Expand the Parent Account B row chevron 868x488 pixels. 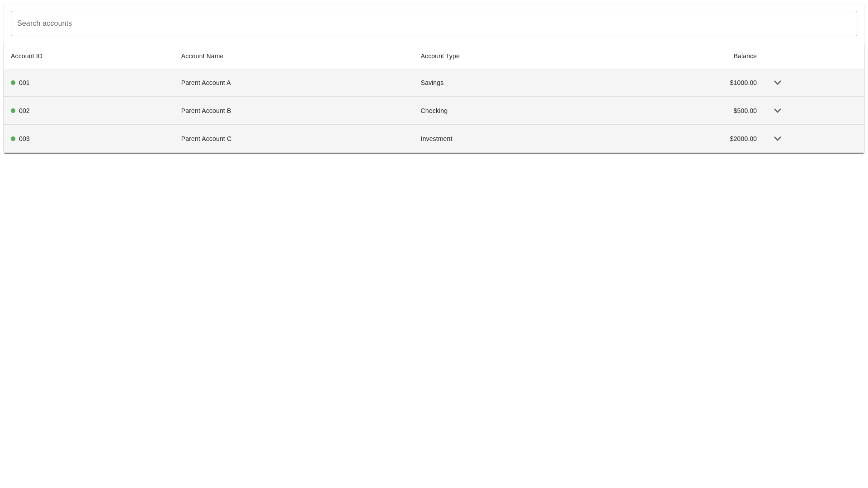pos(777,111)
